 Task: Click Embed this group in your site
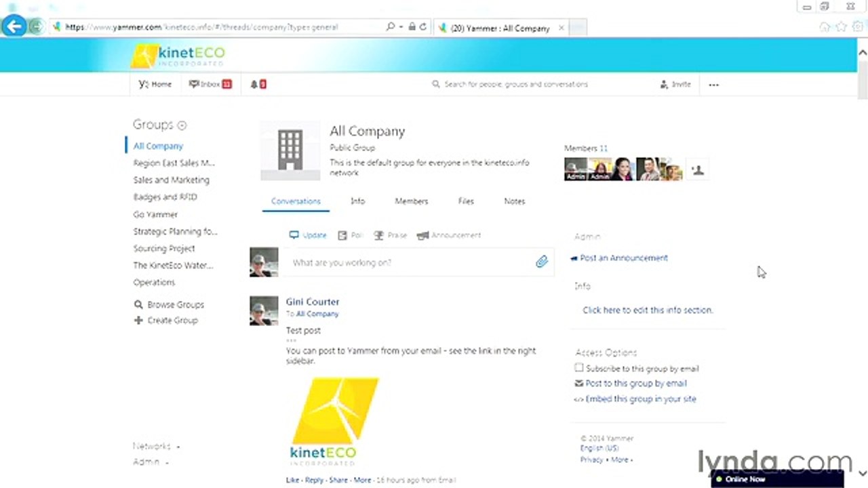641,399
